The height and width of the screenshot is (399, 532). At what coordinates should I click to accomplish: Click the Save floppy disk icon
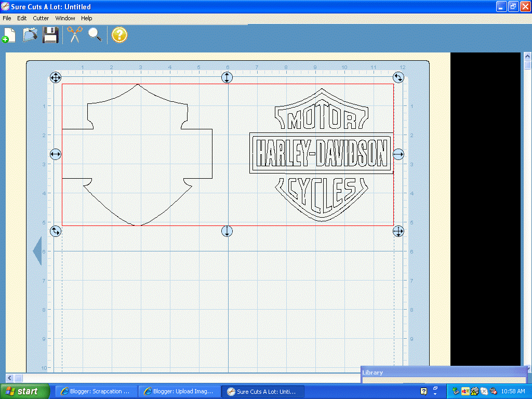click(x=50, y=35)
